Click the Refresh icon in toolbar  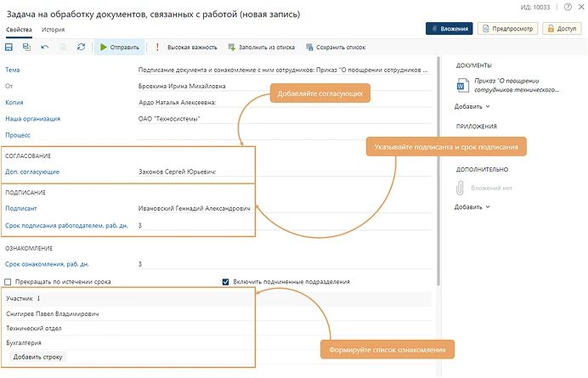coord(81,48)
